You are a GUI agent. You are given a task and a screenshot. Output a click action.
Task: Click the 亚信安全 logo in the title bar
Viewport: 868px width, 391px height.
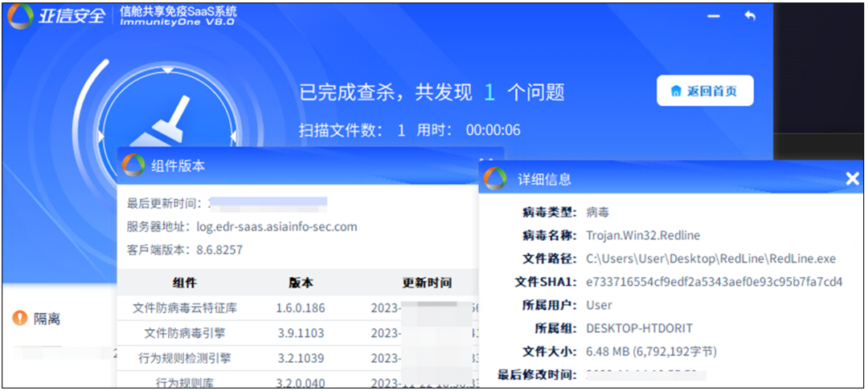[x=56, y=16]
